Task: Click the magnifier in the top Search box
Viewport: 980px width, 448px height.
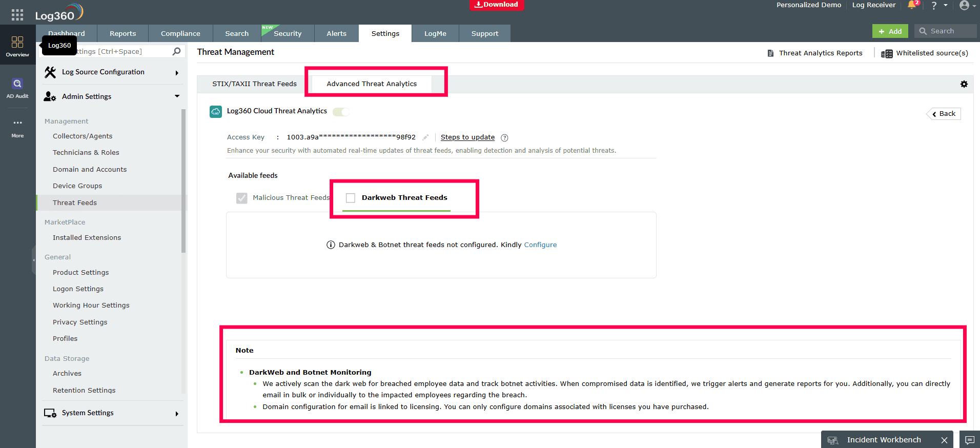Action: pos(923,31)
